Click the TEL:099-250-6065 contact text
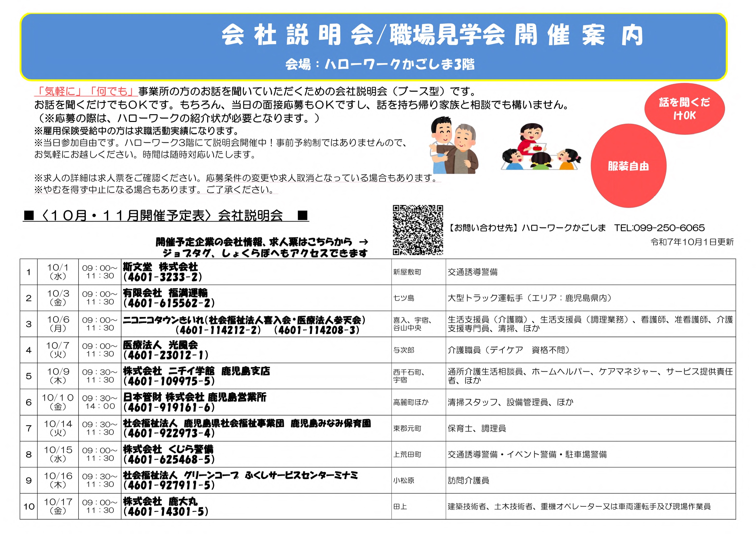This screenshot has width=756, height=534. click(659, 228)
